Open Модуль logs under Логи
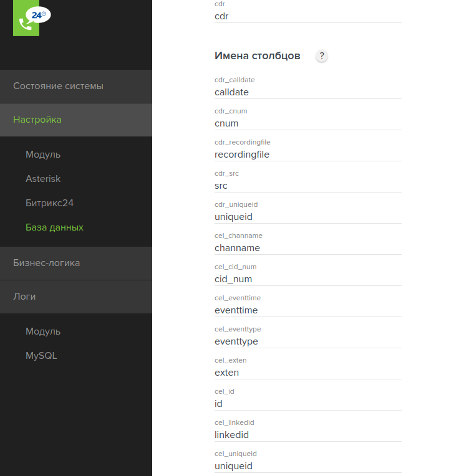 point(43,331)
